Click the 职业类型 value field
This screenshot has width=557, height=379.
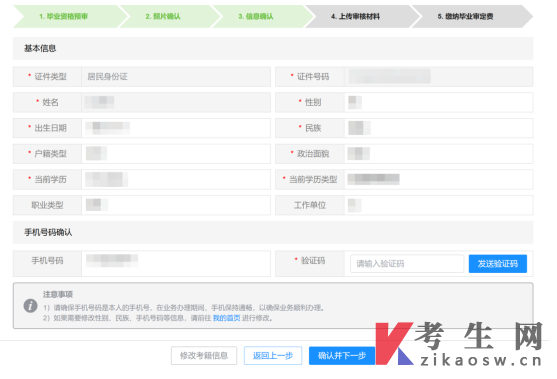click(176, 205)
